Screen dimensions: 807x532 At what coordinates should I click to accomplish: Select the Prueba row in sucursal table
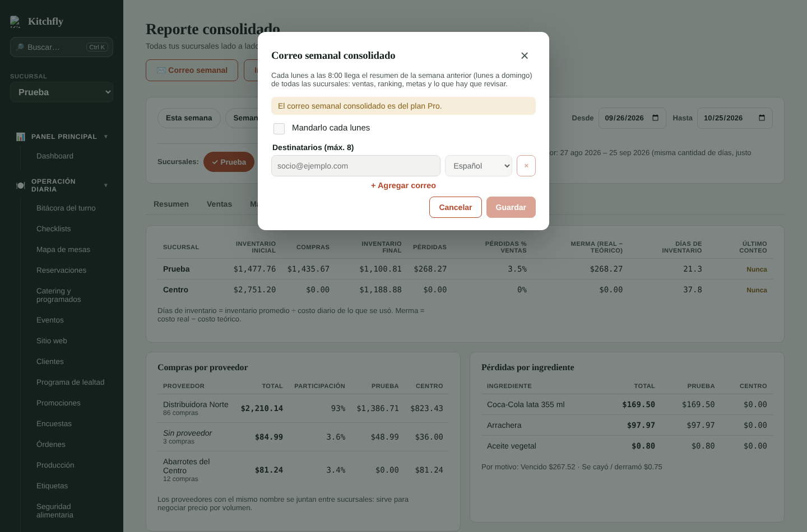click(x=465, y=269)
